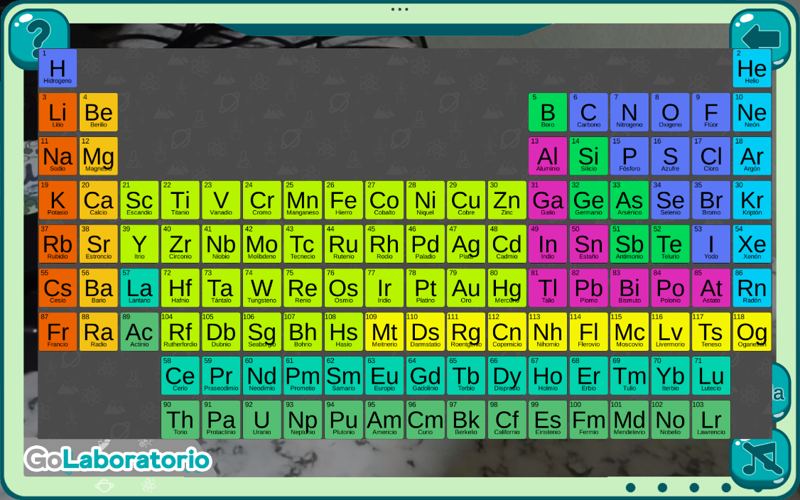The height and width of the screenshot is (500, 800).
Task: Toggle the music mute icon
Action: [x=760, y=458]
